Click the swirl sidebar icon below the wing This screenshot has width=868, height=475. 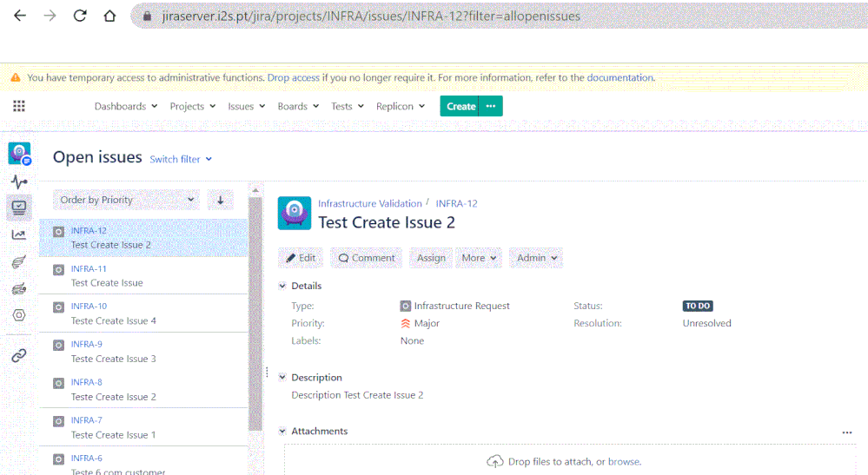pos(19,288)
